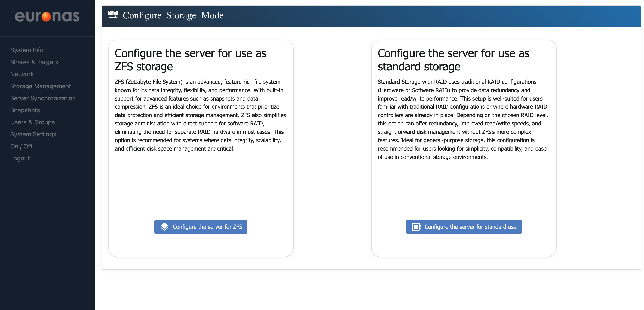Select Server Synchronization in sidebar
This screenshot has height=310, width=644.
pyautogui.click(x=43, y=98)
